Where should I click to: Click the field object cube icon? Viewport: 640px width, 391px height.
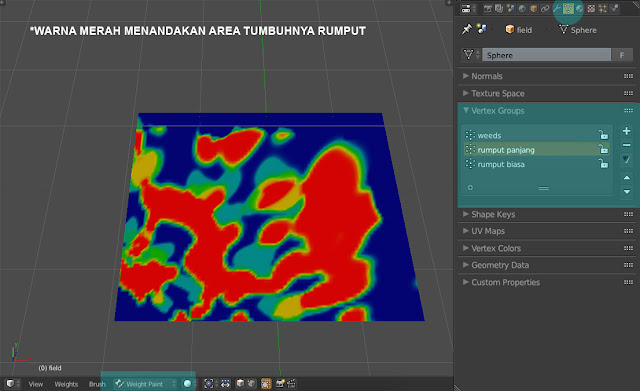click(x=509, y=29)
